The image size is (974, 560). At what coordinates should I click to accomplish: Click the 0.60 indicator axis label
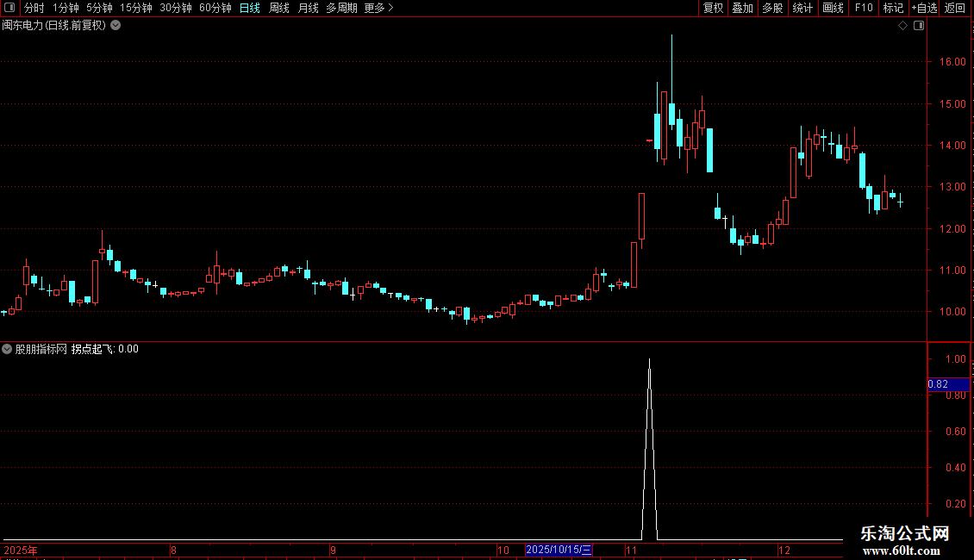click(955, 431)
